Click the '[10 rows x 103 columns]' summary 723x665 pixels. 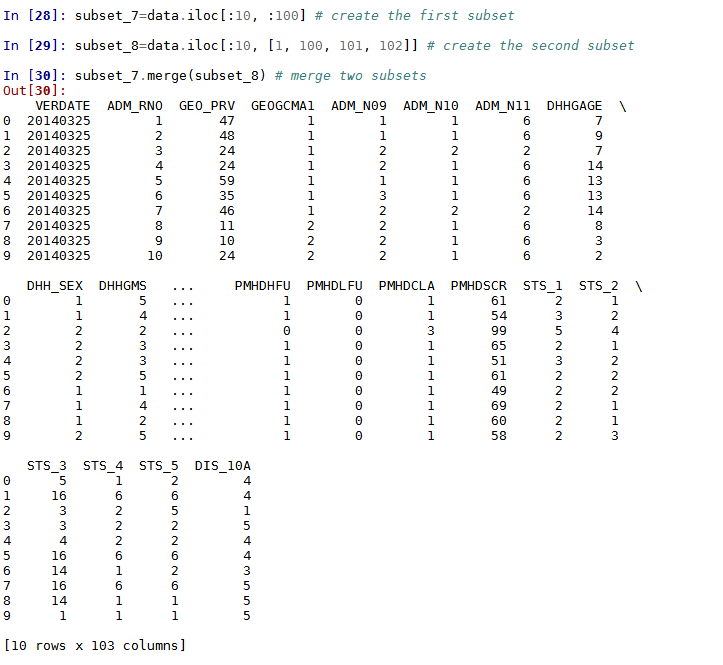(95, 645)
